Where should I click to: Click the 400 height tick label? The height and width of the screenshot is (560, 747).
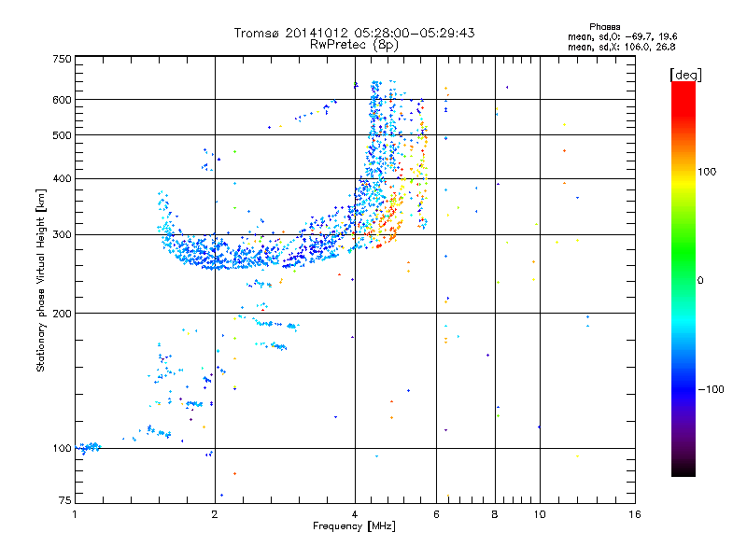62,179
